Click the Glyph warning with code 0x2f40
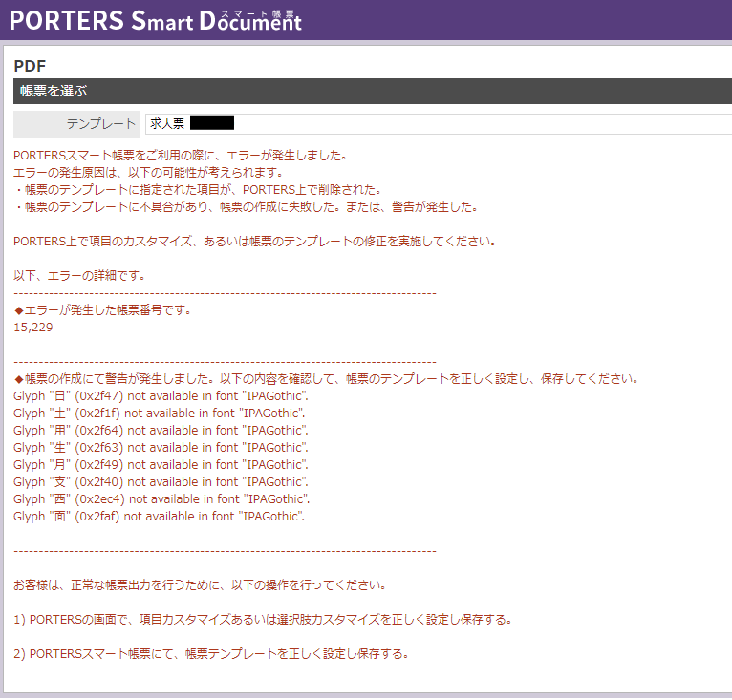The height and width of the screenshot is (700, 732). (x=161, y=482)
